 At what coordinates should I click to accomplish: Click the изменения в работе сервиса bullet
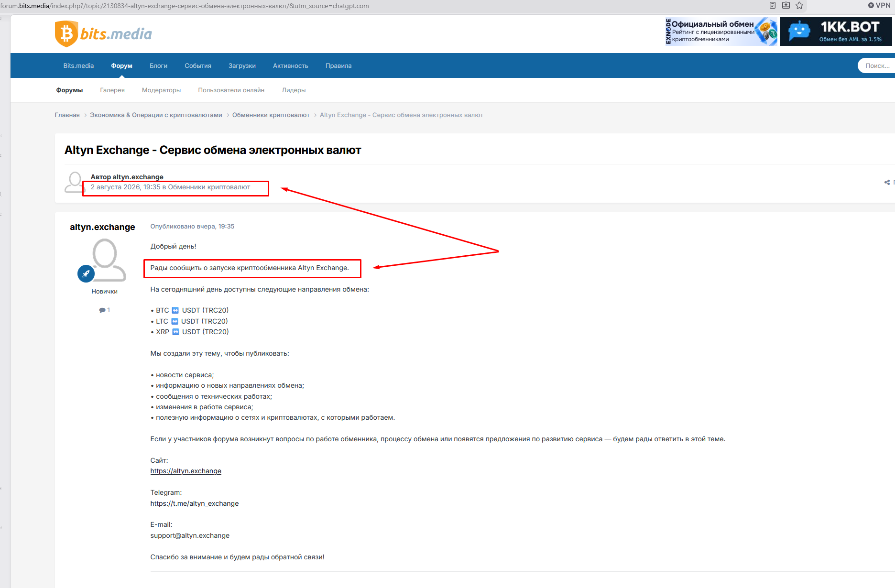pyautogui.click(x=202, y=407)
